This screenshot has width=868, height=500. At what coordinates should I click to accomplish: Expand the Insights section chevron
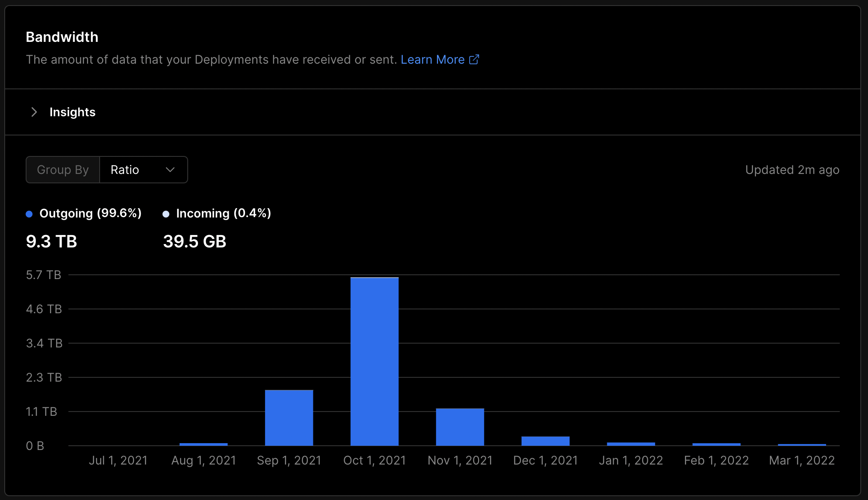click(34, 112)
